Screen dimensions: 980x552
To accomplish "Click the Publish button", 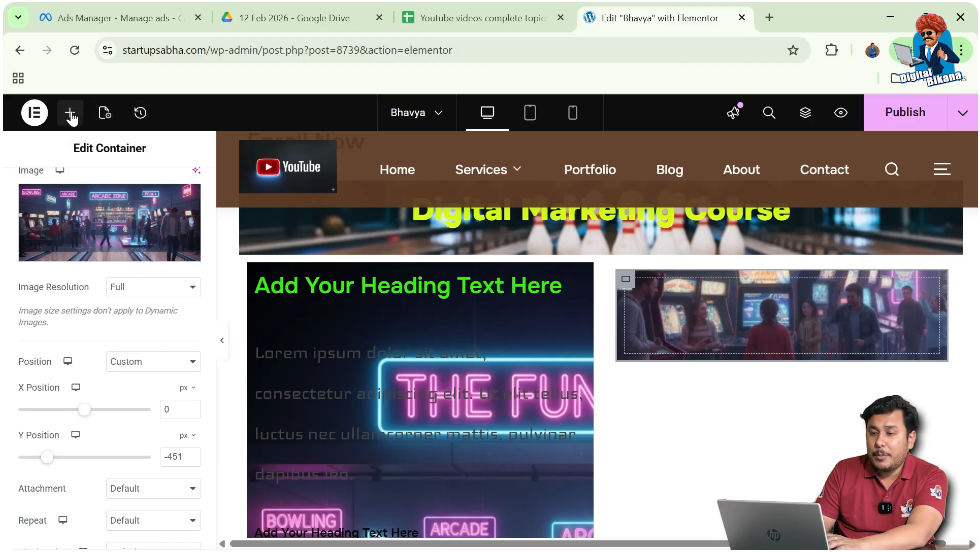I will pyautogui.click(x=905, y=113).
